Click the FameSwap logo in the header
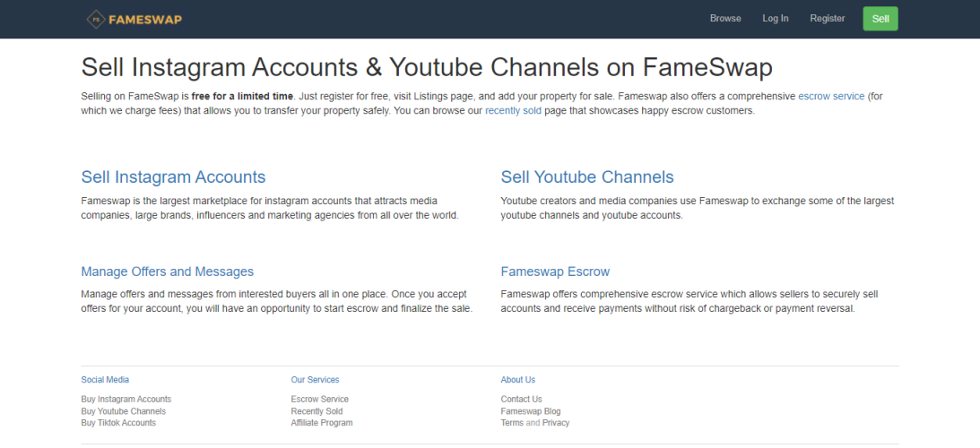The width and height of the screenshot is (980, 448). 134,20
